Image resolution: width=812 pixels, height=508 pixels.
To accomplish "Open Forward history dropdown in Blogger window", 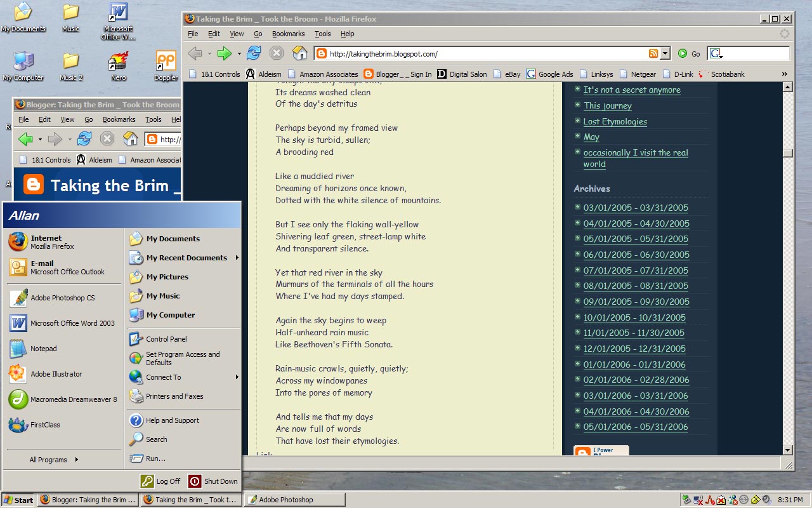I will (x=70, y=139).
